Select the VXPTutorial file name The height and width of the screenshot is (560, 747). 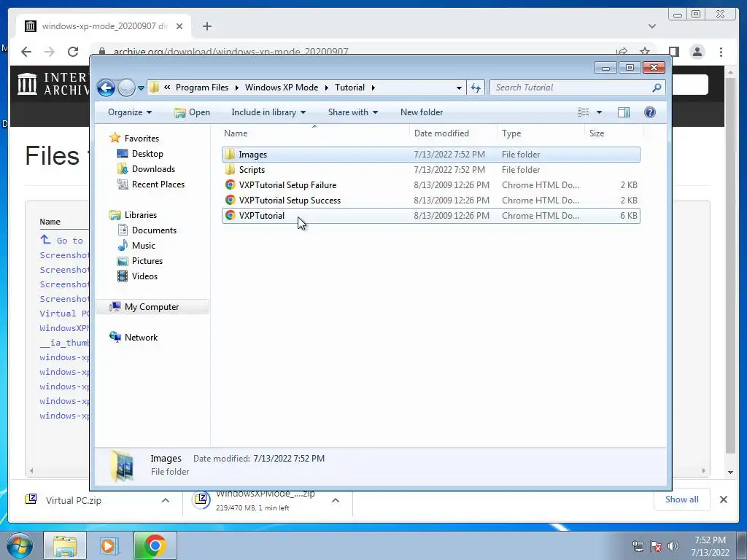coord(262,216)
